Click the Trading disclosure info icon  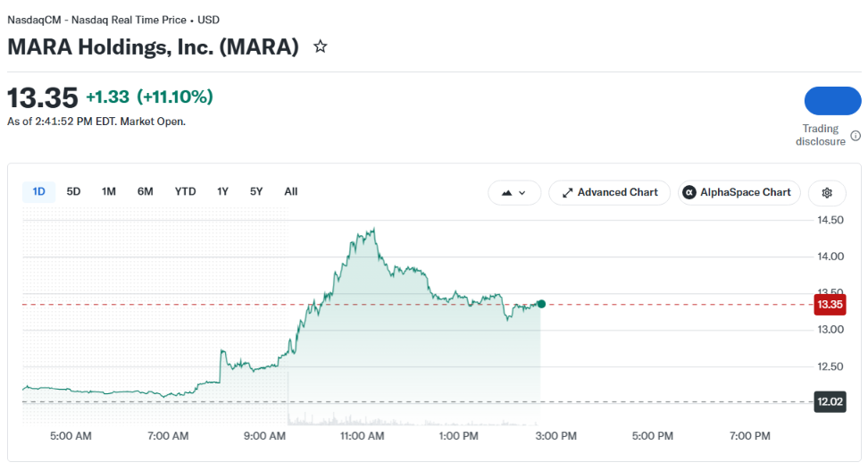(x=855, y=136)
